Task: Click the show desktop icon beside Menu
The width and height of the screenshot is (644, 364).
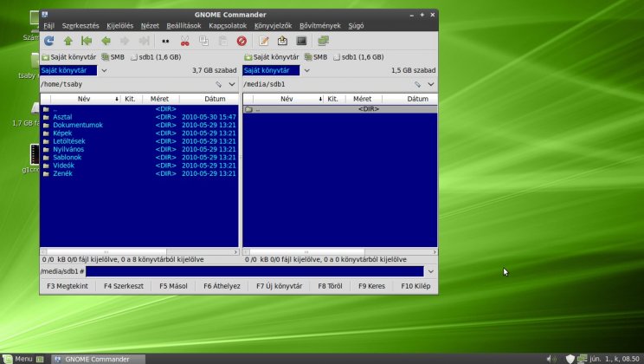Action: (40, 359)
